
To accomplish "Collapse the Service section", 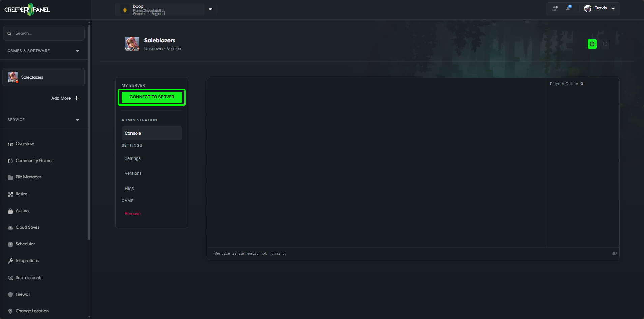I will (x=77, y=120).
